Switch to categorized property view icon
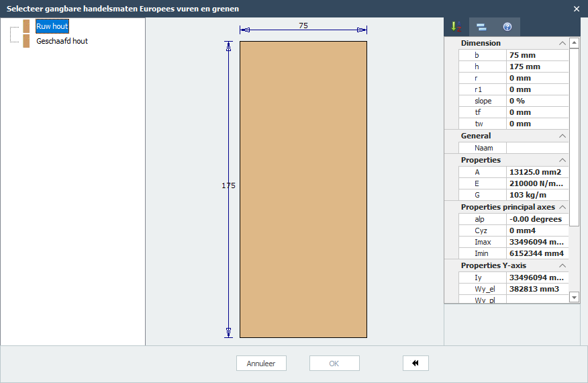The image size is (588, 383). click(x=481, y=27)
